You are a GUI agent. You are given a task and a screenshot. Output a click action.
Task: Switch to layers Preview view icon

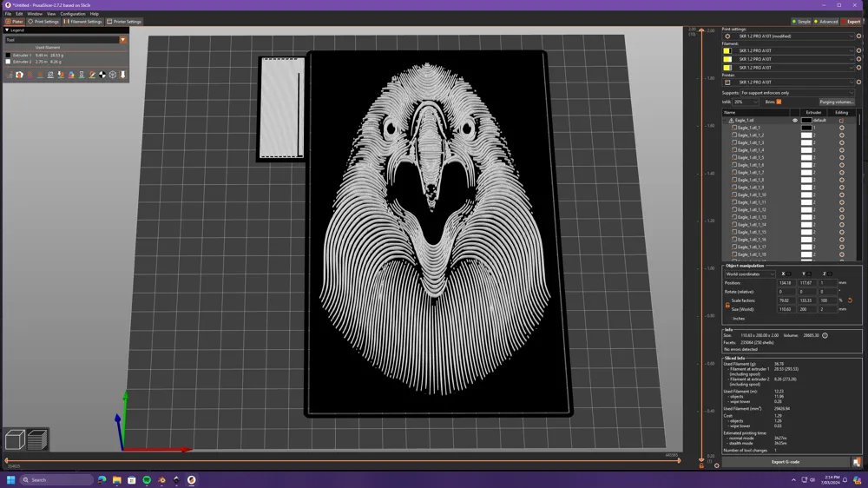click(37, 440)
